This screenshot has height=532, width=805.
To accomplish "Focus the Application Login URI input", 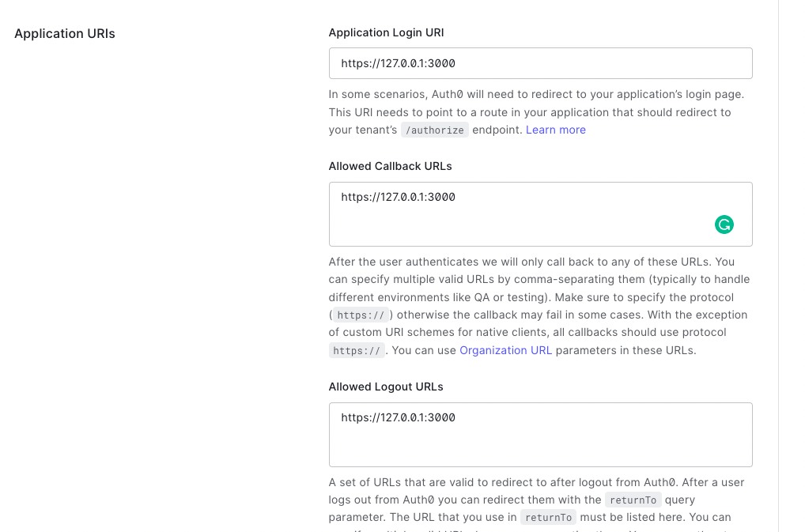I will [x=540, y=63].
